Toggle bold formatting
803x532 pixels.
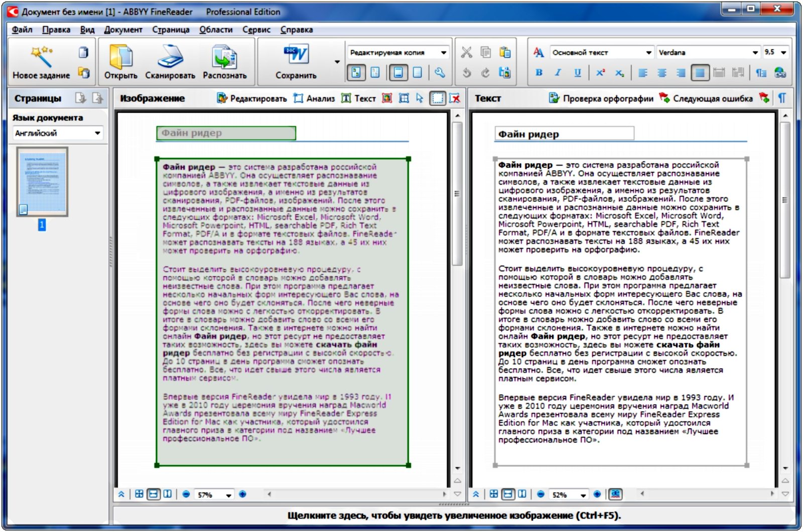pos(539,73)
